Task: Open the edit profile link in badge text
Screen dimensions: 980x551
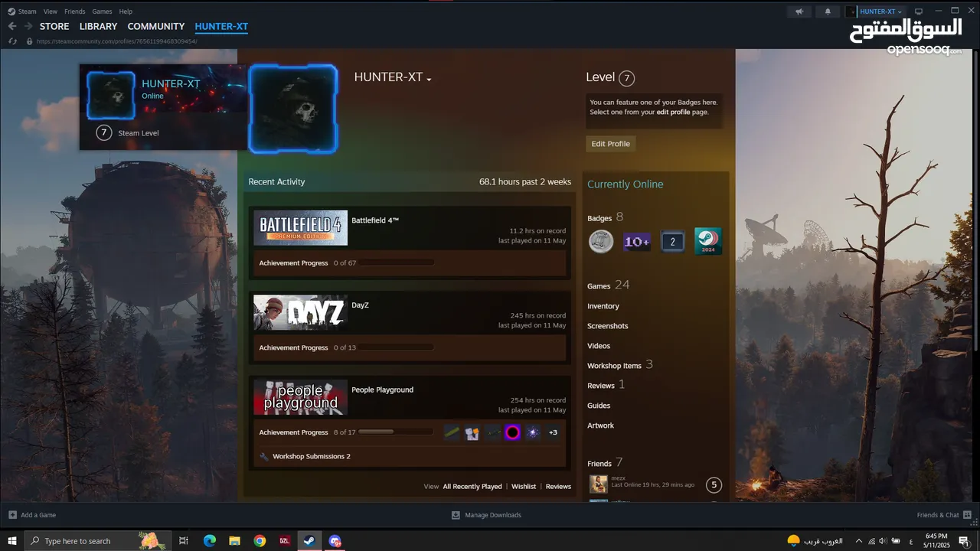Action: coord(673,112)
